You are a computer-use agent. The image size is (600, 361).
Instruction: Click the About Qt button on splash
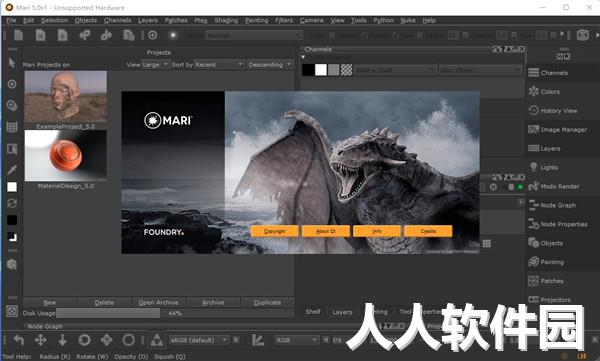tap(326, 231)
